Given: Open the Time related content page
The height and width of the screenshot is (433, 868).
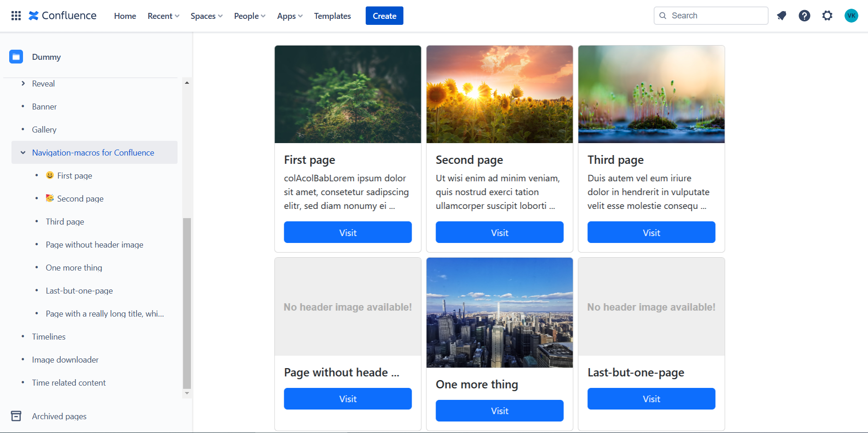Looking at the screenshot, I should [69, 382].
